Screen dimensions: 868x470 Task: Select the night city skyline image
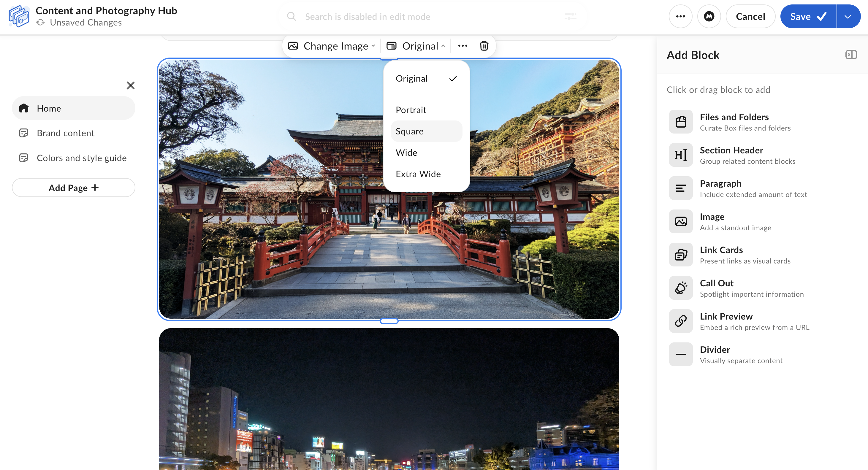[x=389, y=399]
